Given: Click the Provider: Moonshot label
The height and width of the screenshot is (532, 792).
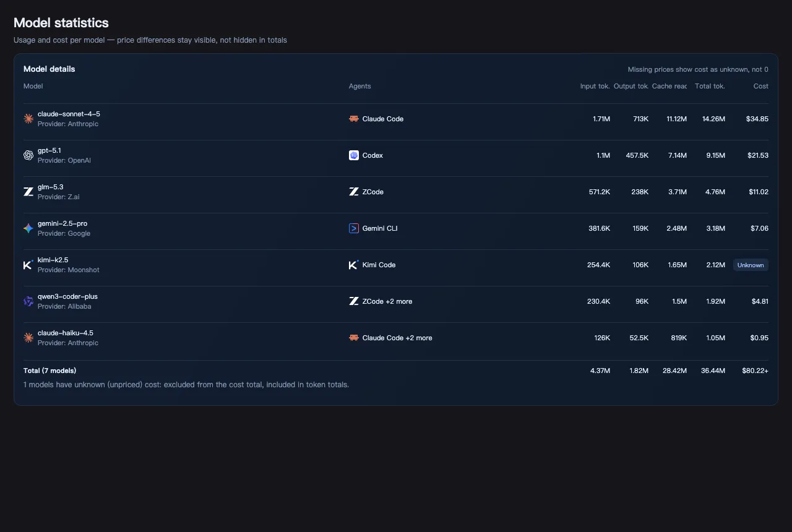Looking at the screenshot, I should [x=69, y=270].
